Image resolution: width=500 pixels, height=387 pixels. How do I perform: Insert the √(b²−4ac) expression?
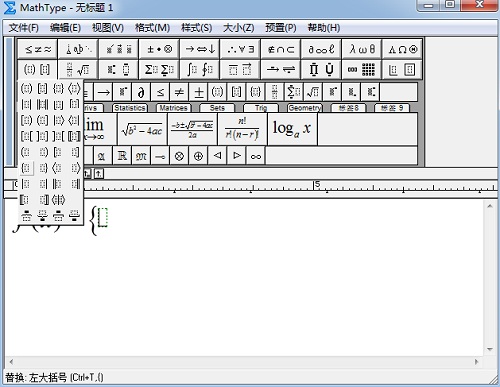click(142, 129)
